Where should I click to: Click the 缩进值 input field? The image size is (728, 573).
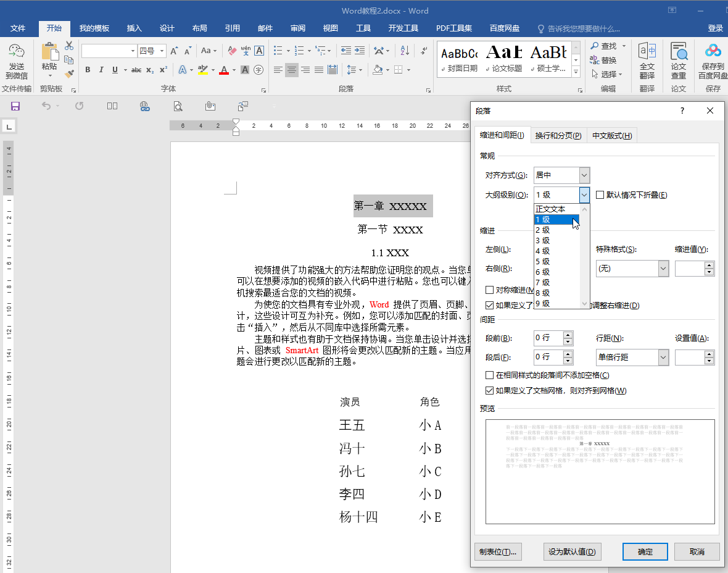coord(690,269)
